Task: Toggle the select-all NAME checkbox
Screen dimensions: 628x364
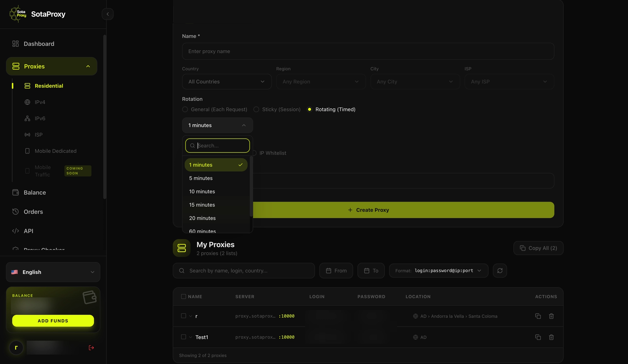Action: (183, 297)
